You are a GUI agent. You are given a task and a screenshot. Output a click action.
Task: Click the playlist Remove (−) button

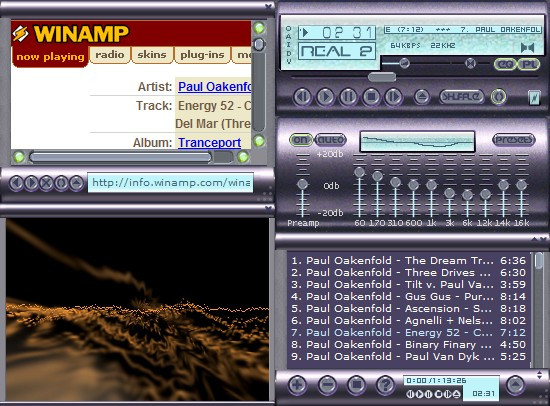327,385
